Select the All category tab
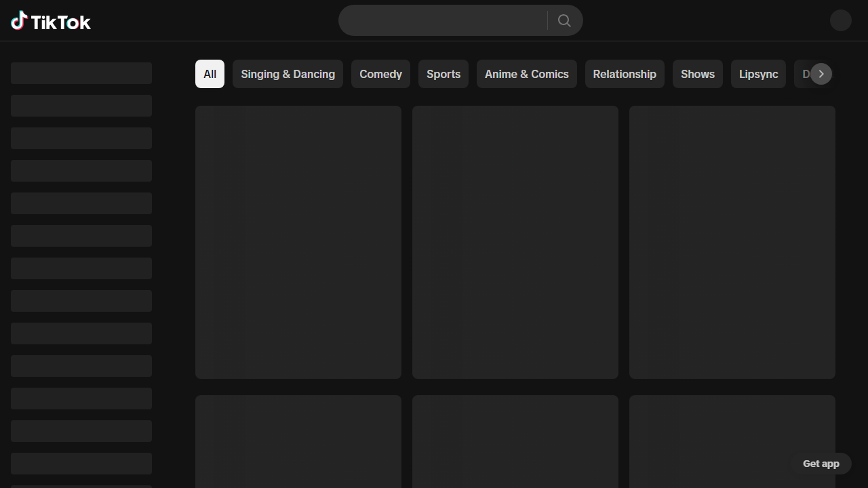The width and height of the screenshot is (868, 488). [210, 74]
